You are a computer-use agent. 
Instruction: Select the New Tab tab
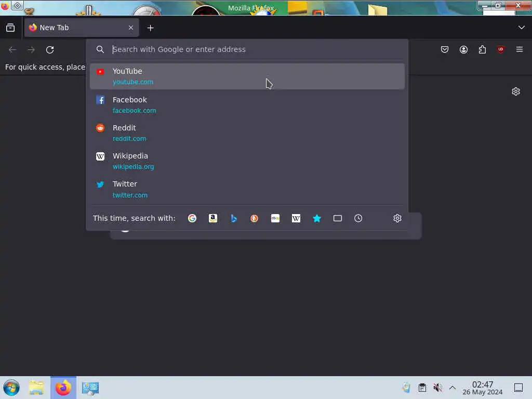82,28
